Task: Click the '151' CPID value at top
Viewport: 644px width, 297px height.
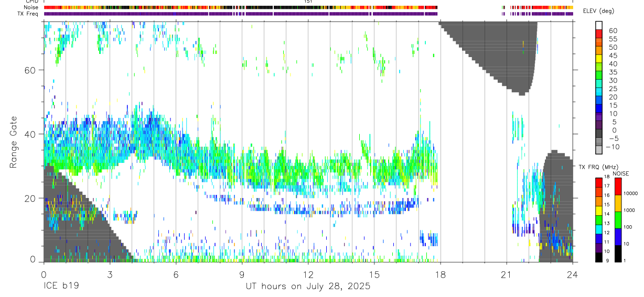Action: tap(308, 2)
